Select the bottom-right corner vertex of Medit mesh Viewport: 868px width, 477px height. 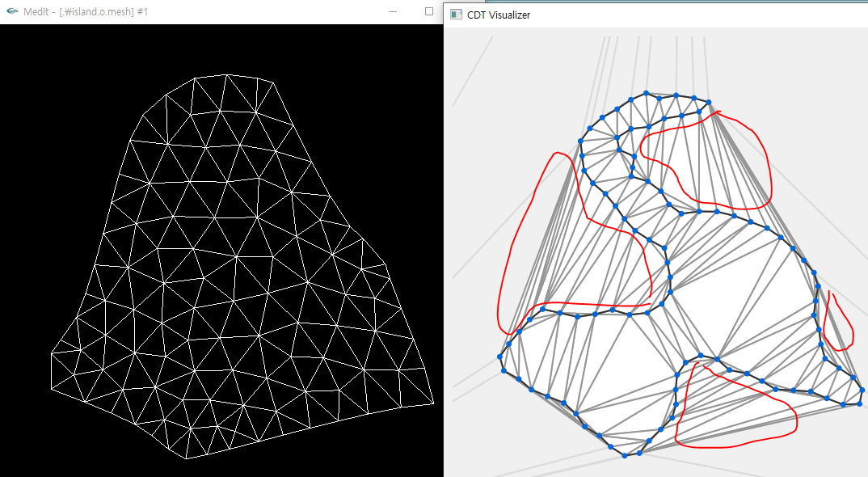click(x=434, y=402)
